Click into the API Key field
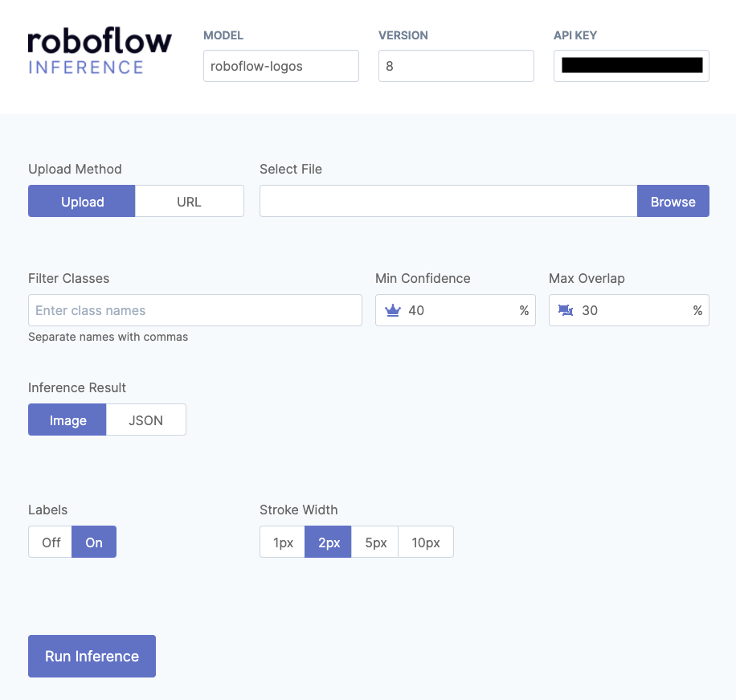This screenshot has width=736, height=700. 631,66
